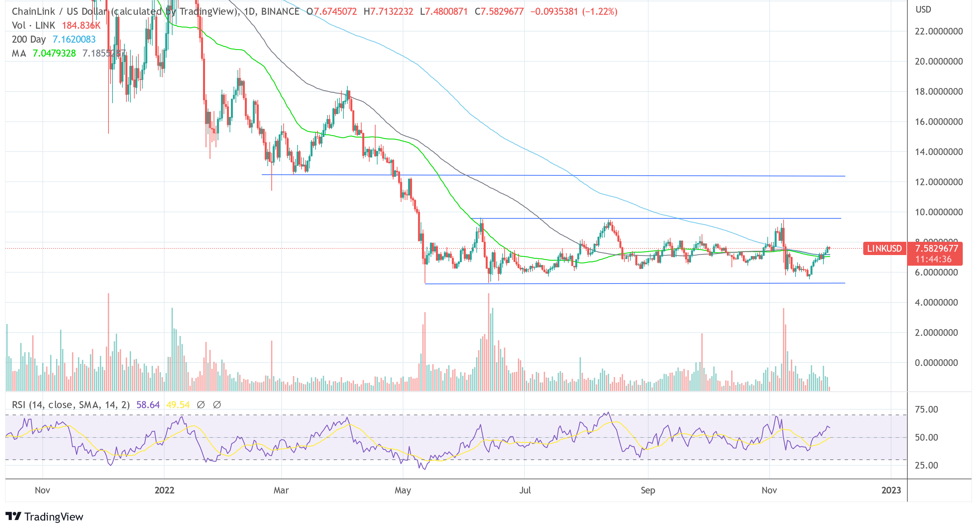The height and width of the screenshot is (531, 980).
Task: Click the red LINKUSD symbol tag
Action: tap(884, 248)
